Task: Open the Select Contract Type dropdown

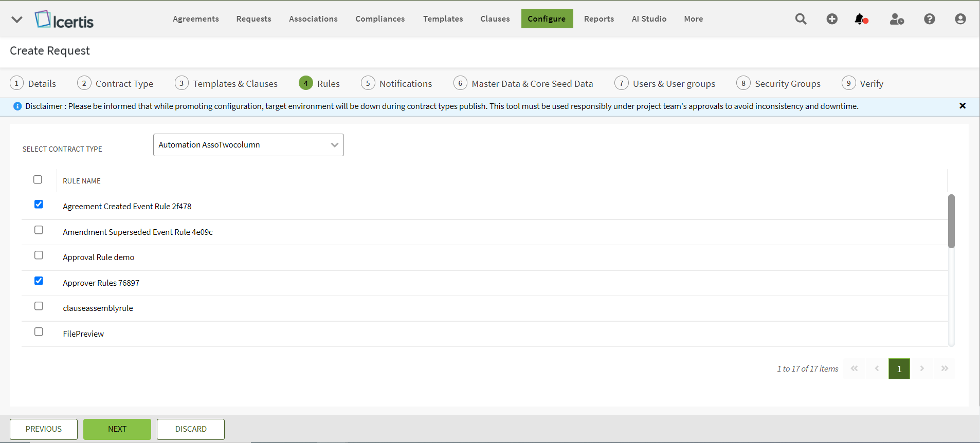Action: tap(248, 145)
